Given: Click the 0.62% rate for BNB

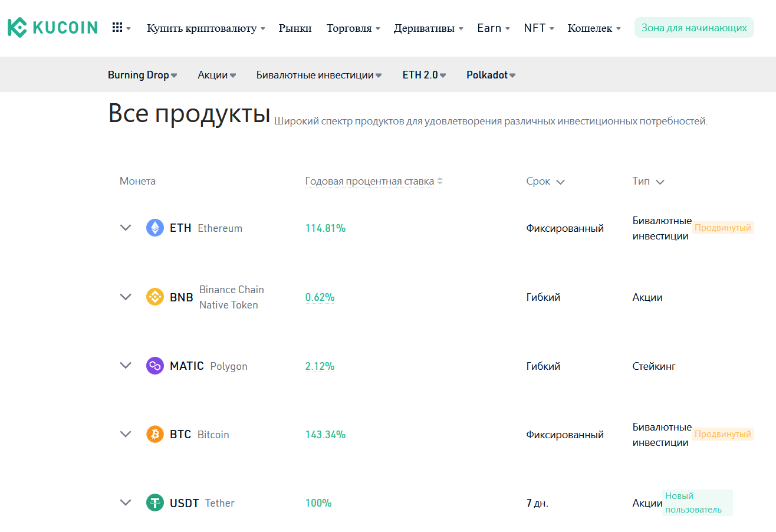Looking at the screenshot, I should click(x=320, y=297).
